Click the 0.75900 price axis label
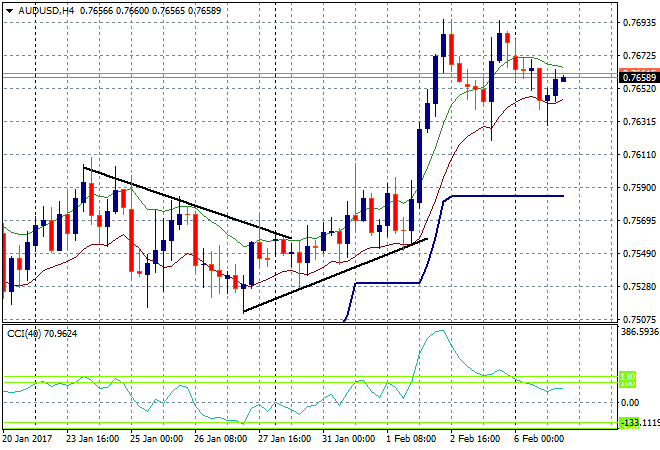Screen dimensions: 660x450 (x=639, y=188)
